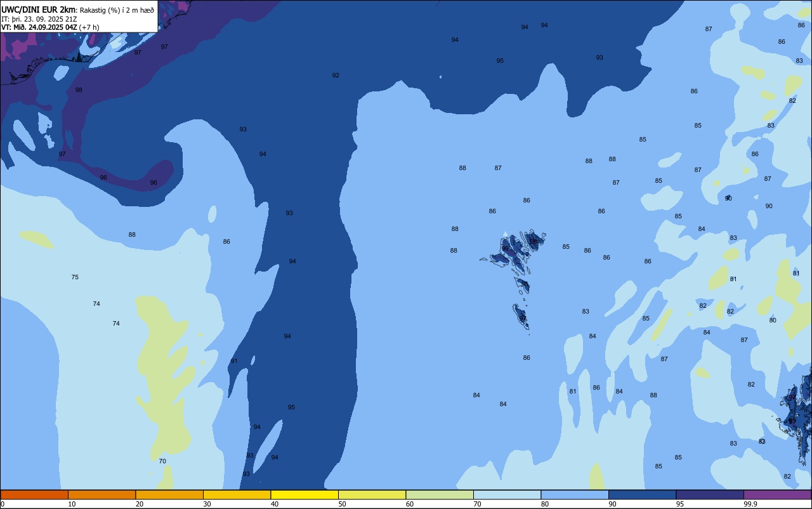This screenshot has height=509, width=812.
Task: Click the 'UWC/DINI EUR 2km' title text
Action: coord(37,10)
